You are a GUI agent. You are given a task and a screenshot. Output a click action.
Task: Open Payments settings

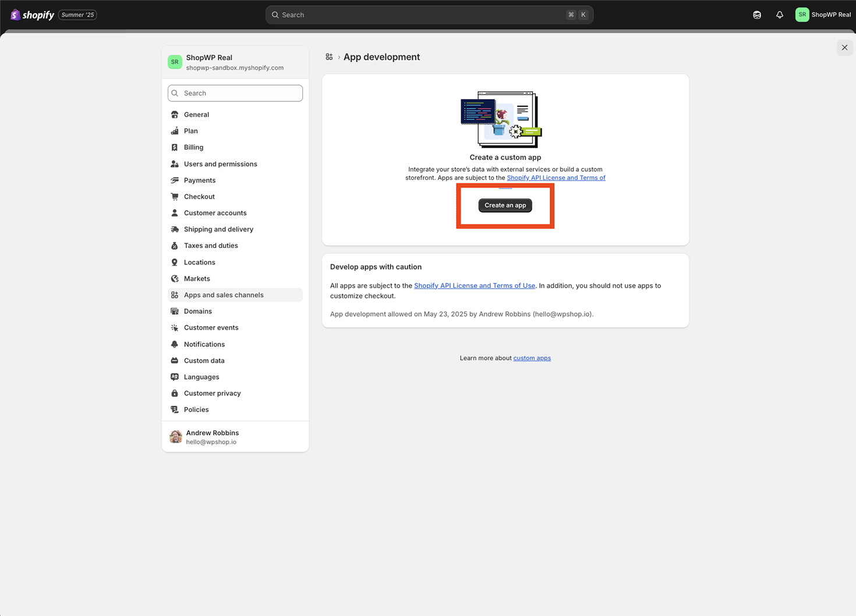coord(235,180)
